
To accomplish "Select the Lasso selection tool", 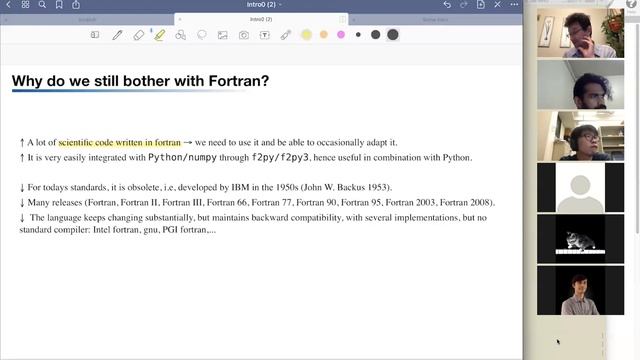I will coord(202,35).
